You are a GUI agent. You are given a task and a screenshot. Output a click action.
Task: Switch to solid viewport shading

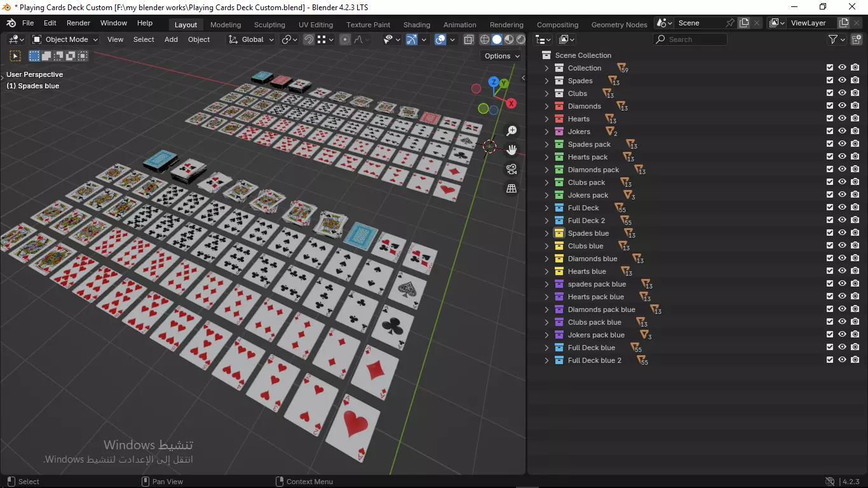point(497,39)
